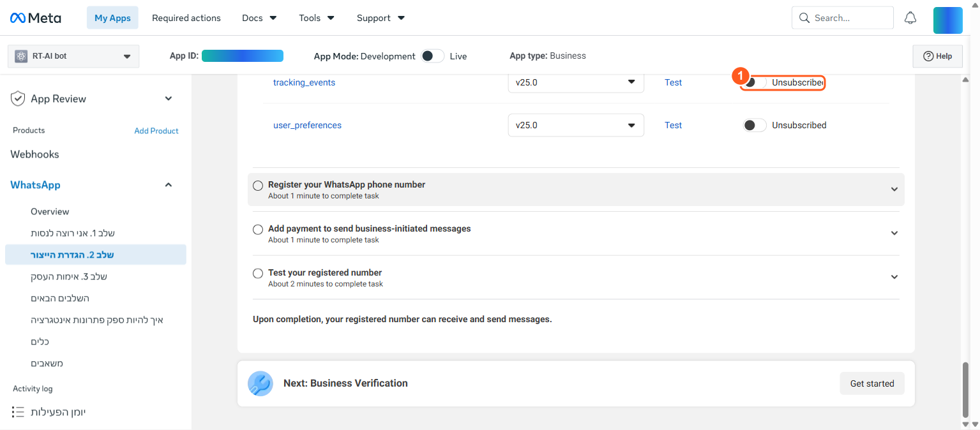This screenshot has height=430, width=980.
Task: Toggle tracking_events subscription switch
Action: 755,82
